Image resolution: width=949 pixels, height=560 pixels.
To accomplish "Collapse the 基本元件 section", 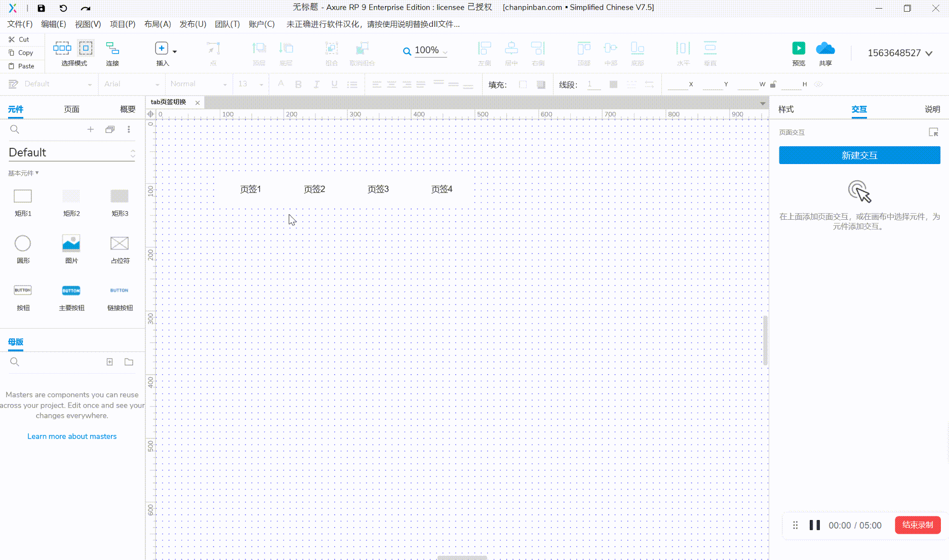I will point(23,173).
